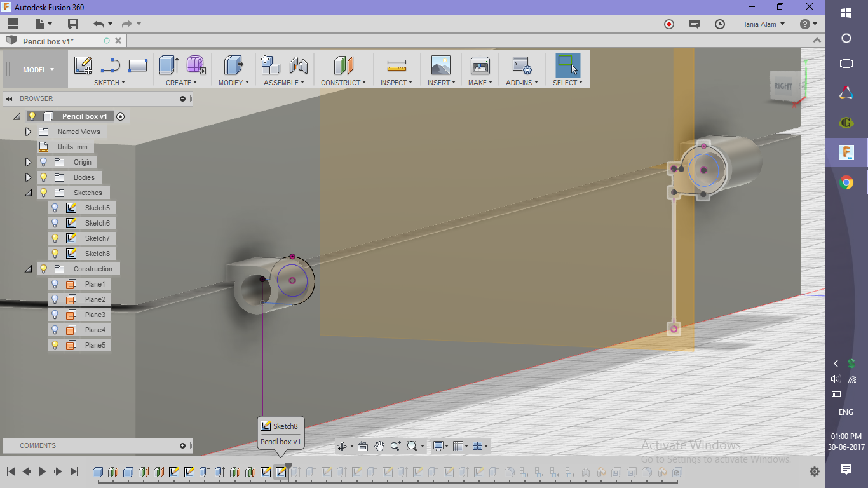Select the Spline sketch tool

click(x=111, y=65)
